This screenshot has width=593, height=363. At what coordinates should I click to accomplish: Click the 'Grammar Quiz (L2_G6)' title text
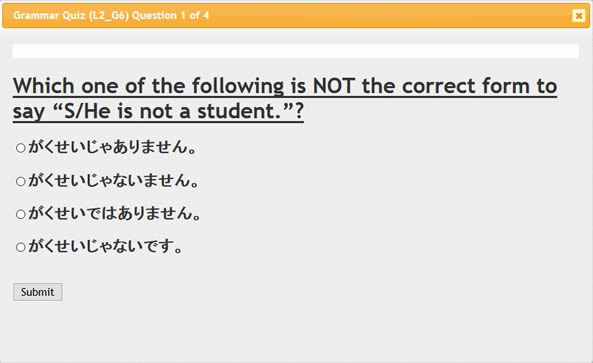pyautogui.click(x=71, y=16)
